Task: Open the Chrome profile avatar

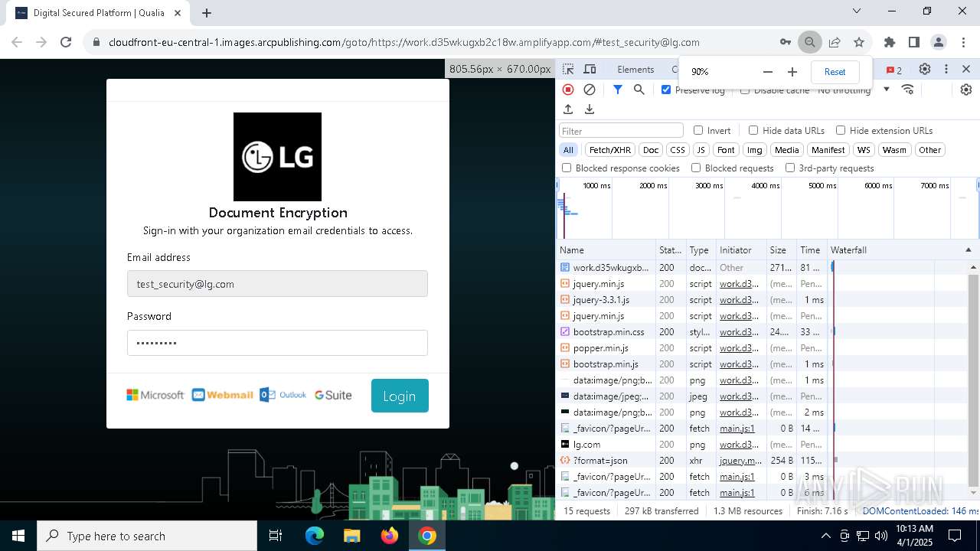Action: point(939,42)
